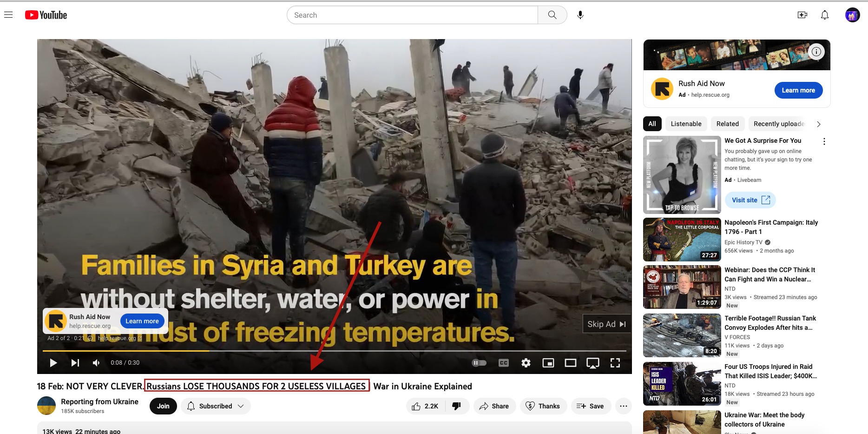Open more actions ellipsis under video
The image size is (868, 434).
(x=624, y=406)
